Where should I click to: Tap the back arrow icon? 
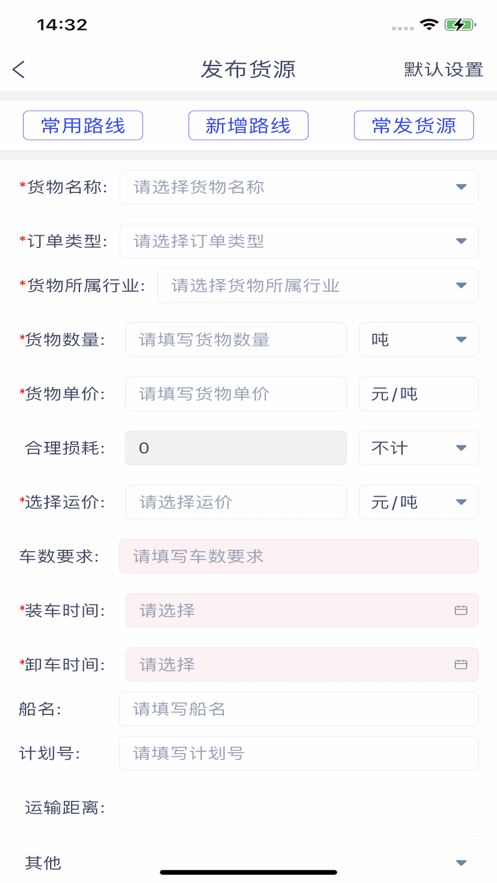[x=19, y=69]
